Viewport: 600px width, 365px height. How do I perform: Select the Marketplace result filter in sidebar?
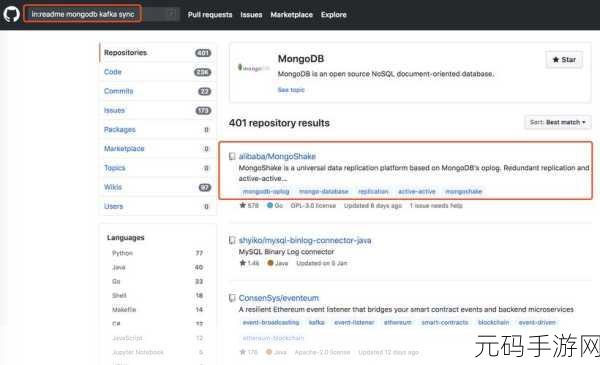(157, 148)
